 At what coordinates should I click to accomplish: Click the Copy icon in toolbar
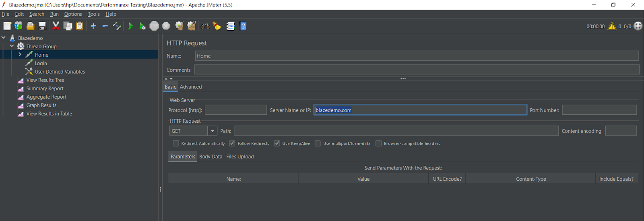(68, 26)
